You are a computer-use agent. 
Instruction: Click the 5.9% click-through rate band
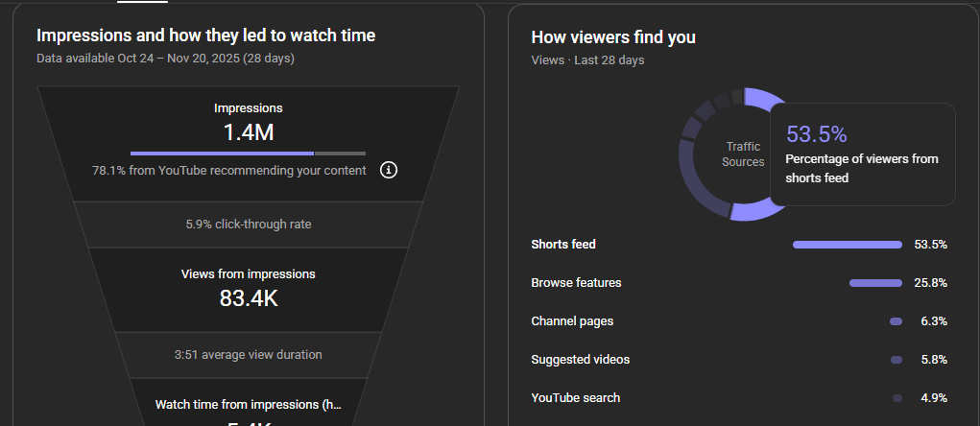coord(249,225)
